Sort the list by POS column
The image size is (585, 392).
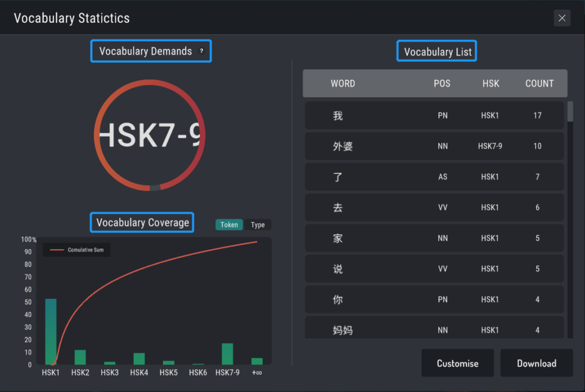click(x=442, y=83)
